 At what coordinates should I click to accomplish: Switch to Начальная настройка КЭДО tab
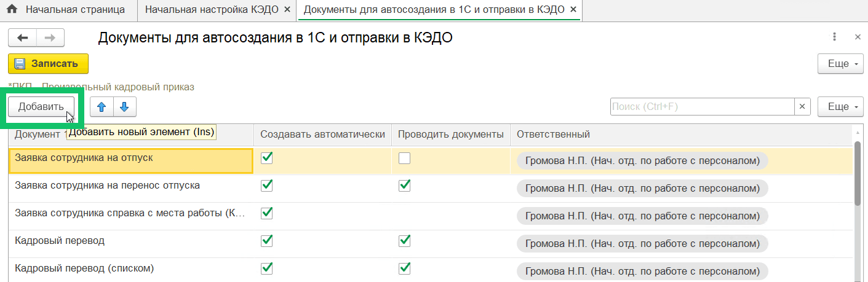pyautogui.click(x=213, y=10)
